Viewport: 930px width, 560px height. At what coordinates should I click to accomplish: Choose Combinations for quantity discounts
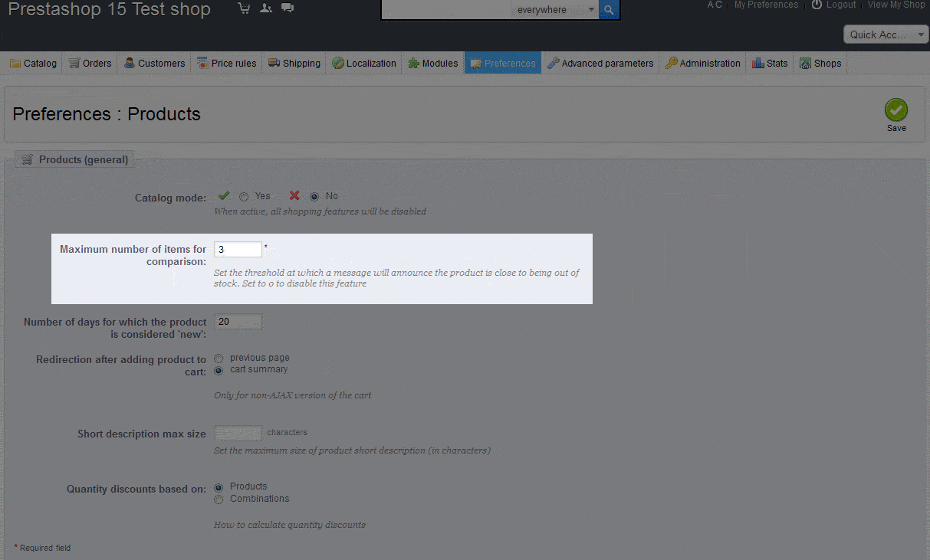(x=219, y=499)
